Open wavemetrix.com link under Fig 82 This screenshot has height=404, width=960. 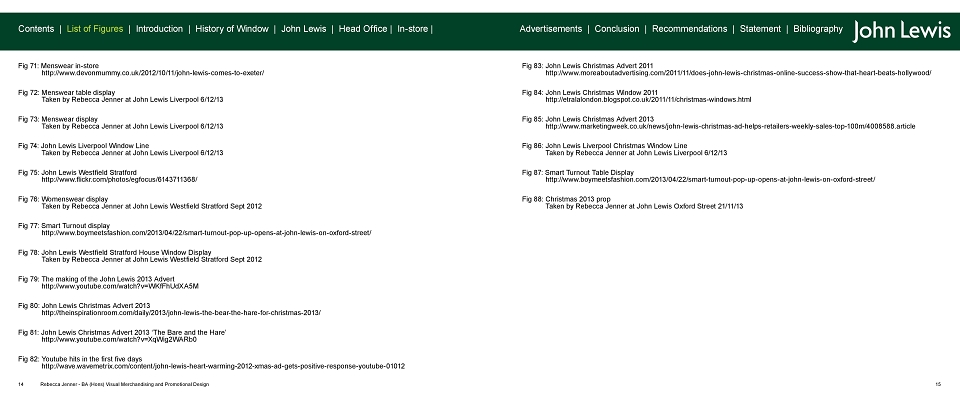point(223,366)
